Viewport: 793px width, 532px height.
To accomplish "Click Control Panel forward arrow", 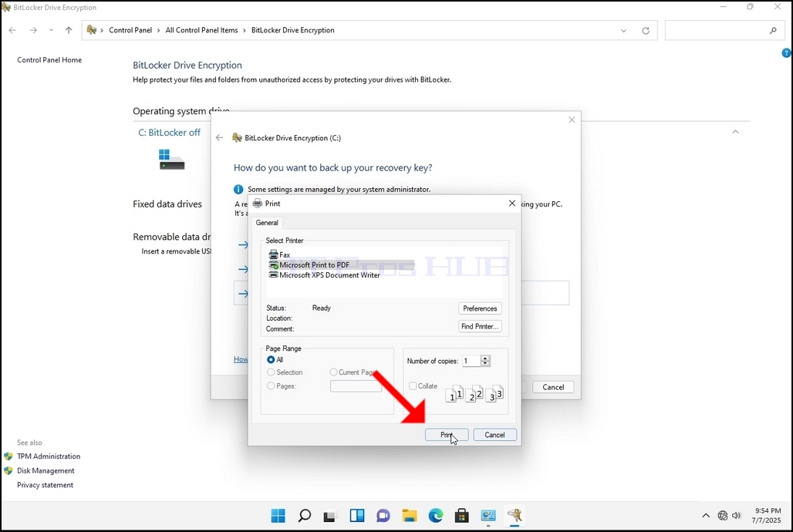I will point(33,30).
